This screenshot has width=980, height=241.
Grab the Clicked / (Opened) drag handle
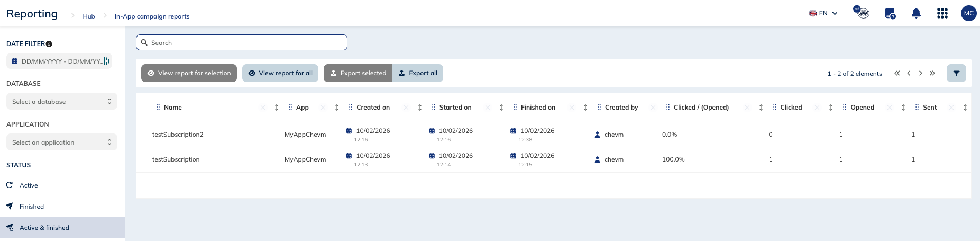click(668, 107)
